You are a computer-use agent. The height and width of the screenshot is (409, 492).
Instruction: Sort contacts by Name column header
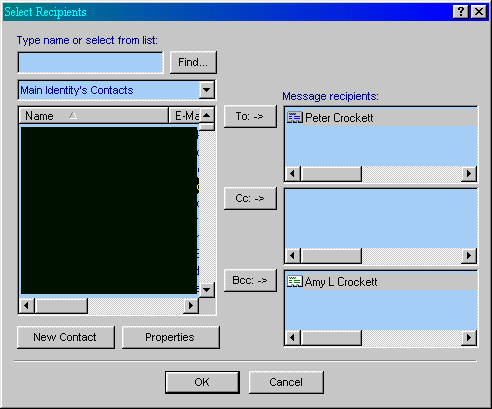(93, 116)
